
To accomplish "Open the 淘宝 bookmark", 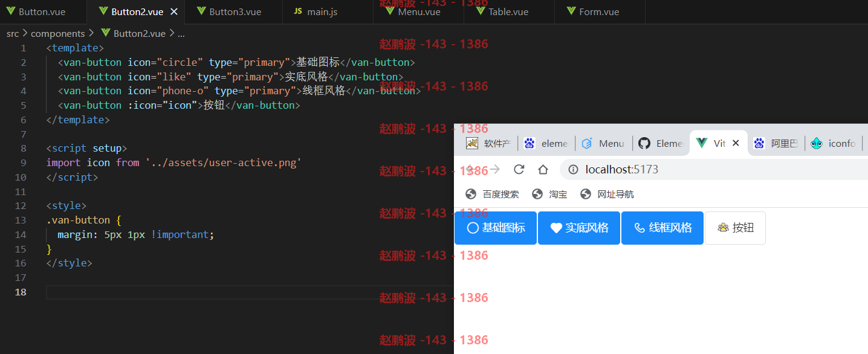I will (x=549, y=194).
